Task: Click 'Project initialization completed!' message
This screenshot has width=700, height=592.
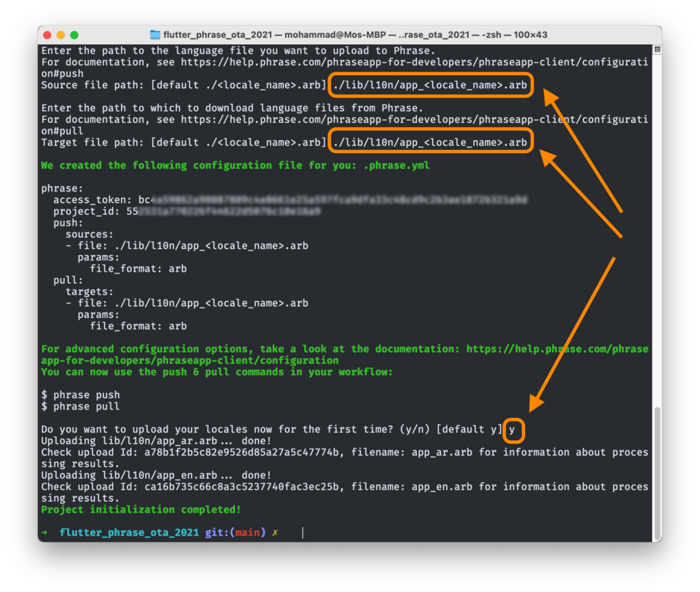Action: coord(141,509)
